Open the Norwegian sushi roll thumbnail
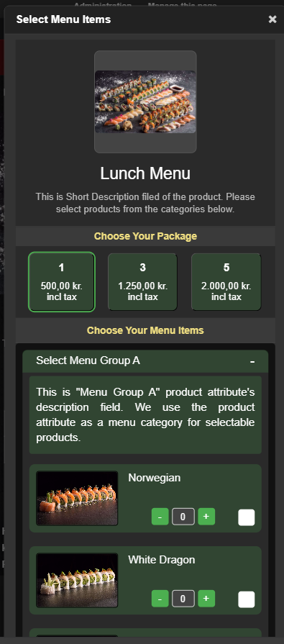This screenshot has height=644, width=284. tap(77, 498)
